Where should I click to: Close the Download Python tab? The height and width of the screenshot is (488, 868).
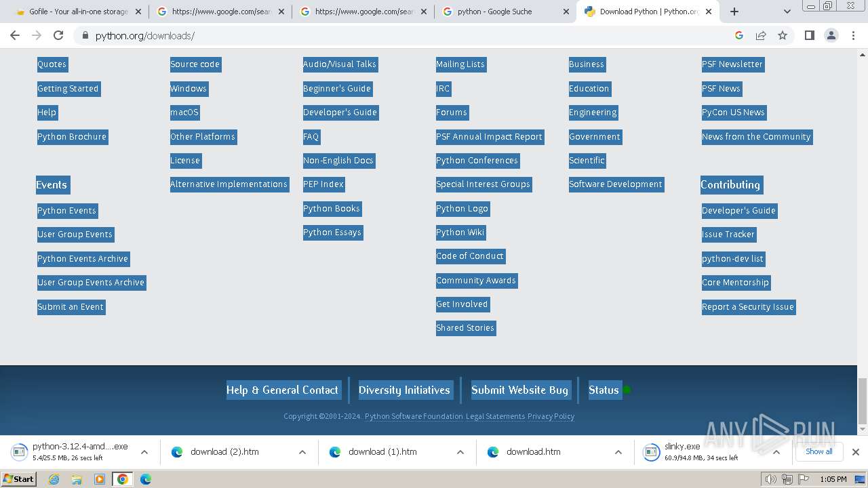coord(709,12)
